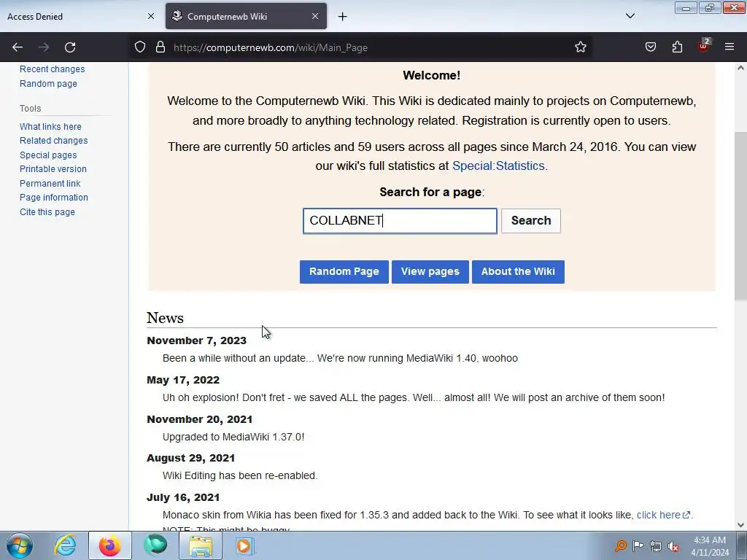Click the disabled forward navigation arrow

point(43,47)
